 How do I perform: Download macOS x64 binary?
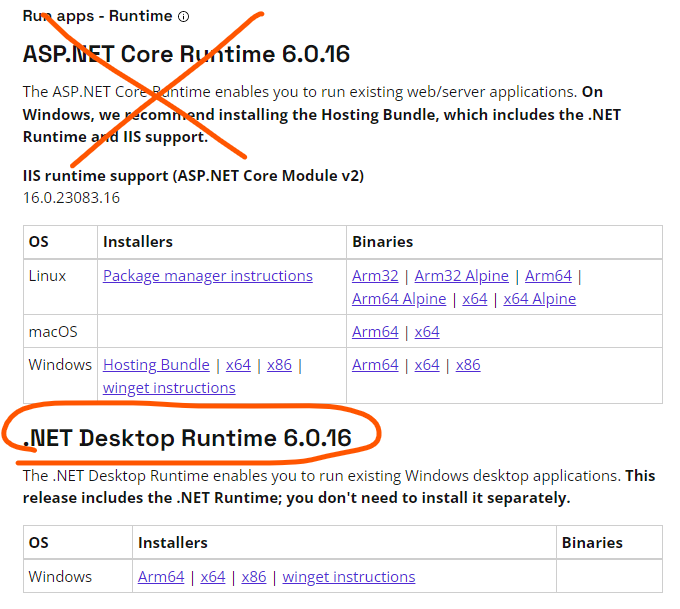(427, 332)
